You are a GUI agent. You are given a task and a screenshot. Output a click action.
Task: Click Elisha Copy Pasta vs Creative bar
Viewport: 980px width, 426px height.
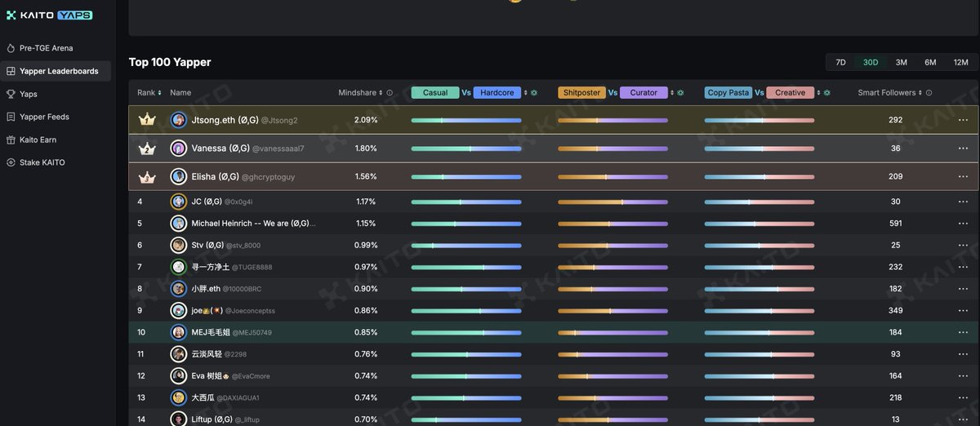(x=759, y=176)
